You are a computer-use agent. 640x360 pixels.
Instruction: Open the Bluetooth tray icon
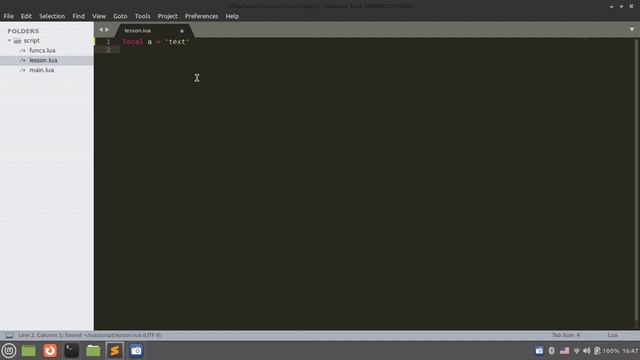pos(552,351)
